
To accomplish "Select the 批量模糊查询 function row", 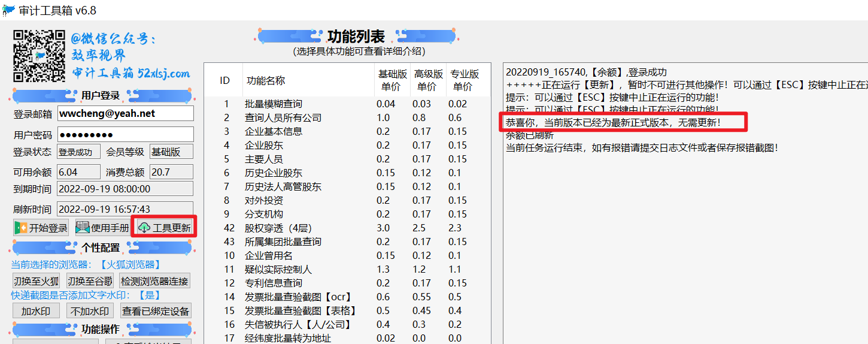I will click(x=346, y=104).
